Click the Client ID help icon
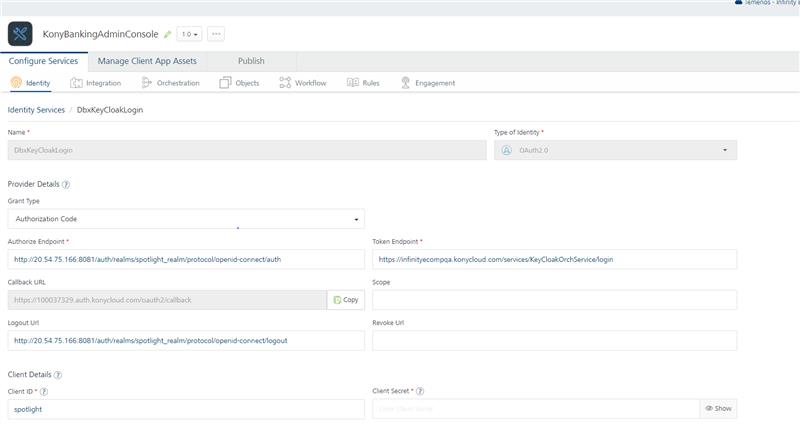 (44, 392)
